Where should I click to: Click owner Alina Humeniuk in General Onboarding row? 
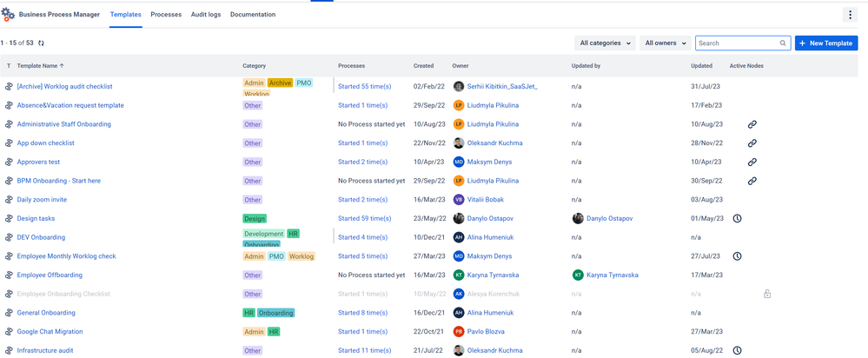[490, 313]
